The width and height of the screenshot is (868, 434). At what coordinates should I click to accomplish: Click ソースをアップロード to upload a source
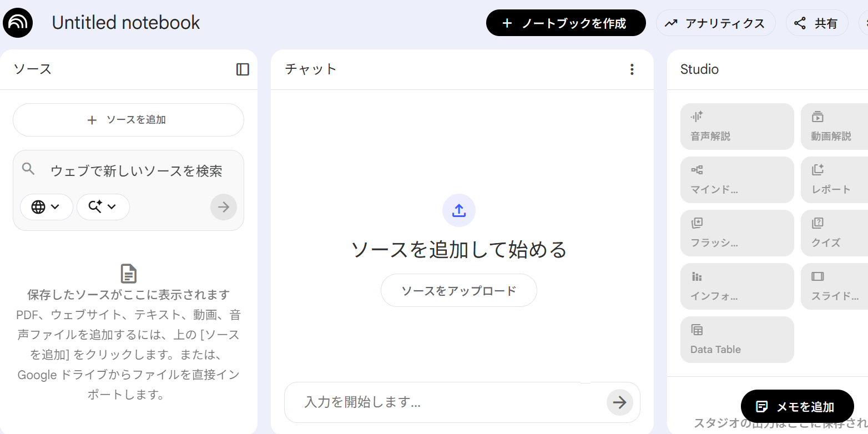click(x=458, y=290)
